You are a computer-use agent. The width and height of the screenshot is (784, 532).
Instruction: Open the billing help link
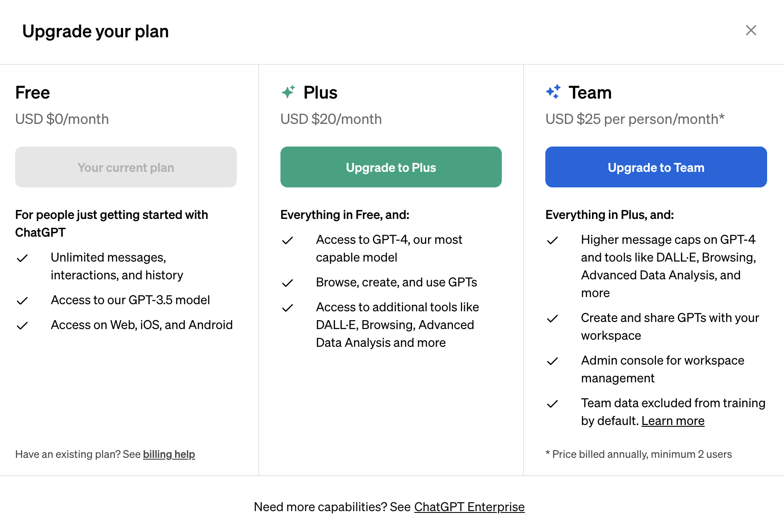(x=169, y=454)
